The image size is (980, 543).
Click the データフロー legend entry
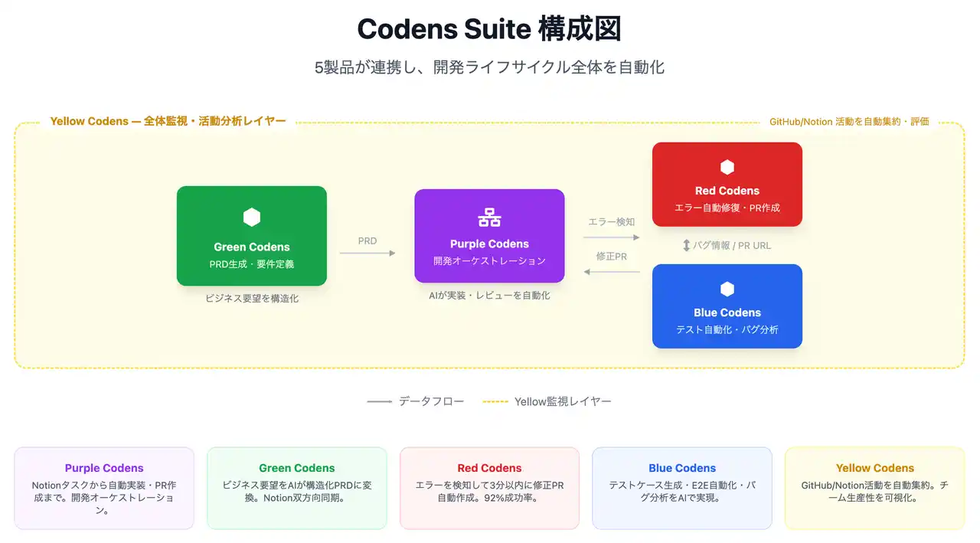coord(416,401)
